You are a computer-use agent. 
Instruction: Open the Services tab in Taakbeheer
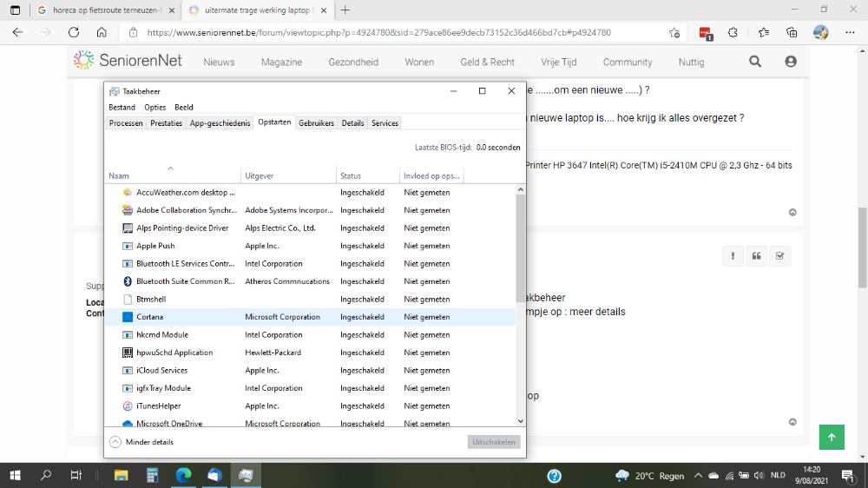pyautogui.click(x=385, y=123)
